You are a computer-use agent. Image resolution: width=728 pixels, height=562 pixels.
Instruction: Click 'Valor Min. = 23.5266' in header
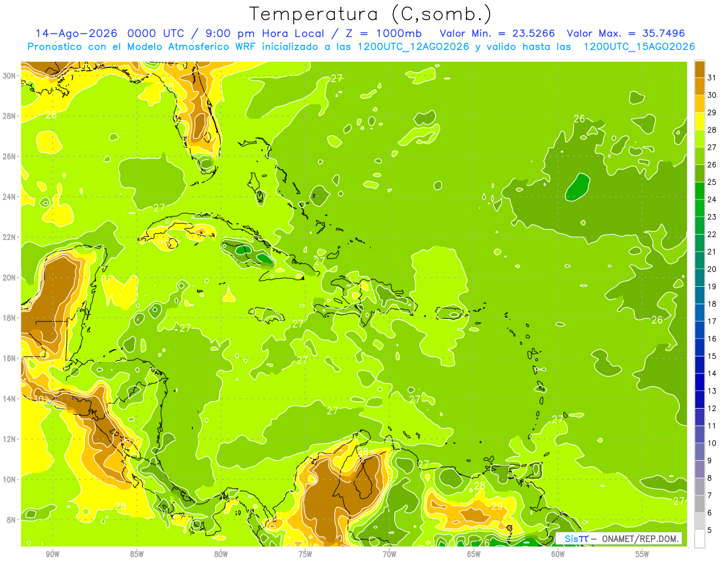[x=497, y=33]
